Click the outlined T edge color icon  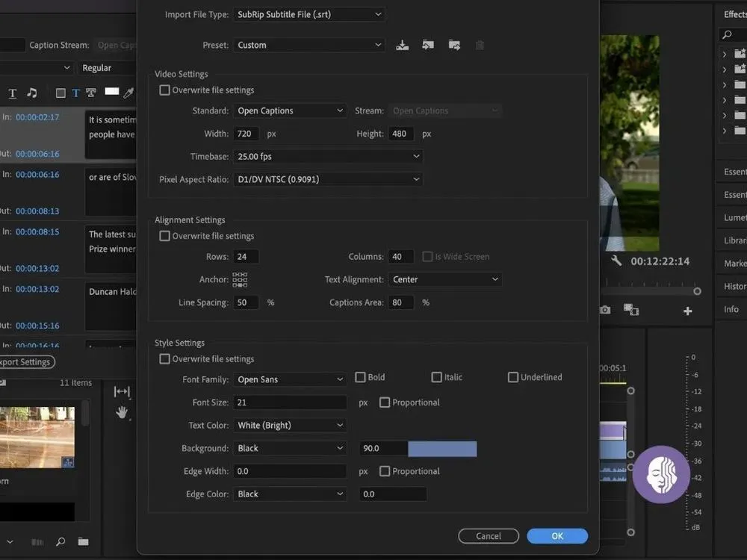pos(91,93)
